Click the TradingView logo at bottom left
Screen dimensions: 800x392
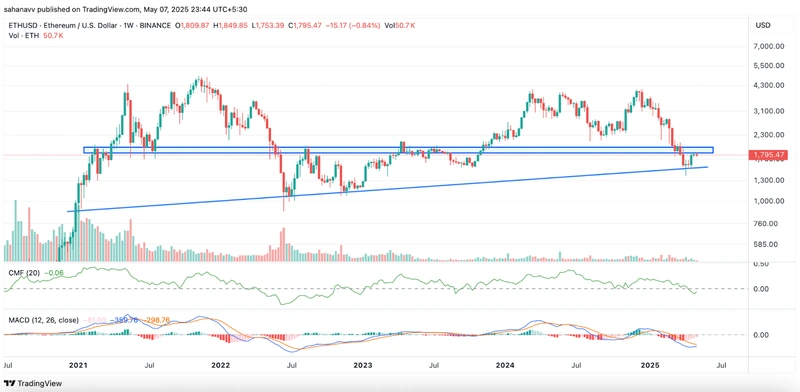[x=33, y=383]
